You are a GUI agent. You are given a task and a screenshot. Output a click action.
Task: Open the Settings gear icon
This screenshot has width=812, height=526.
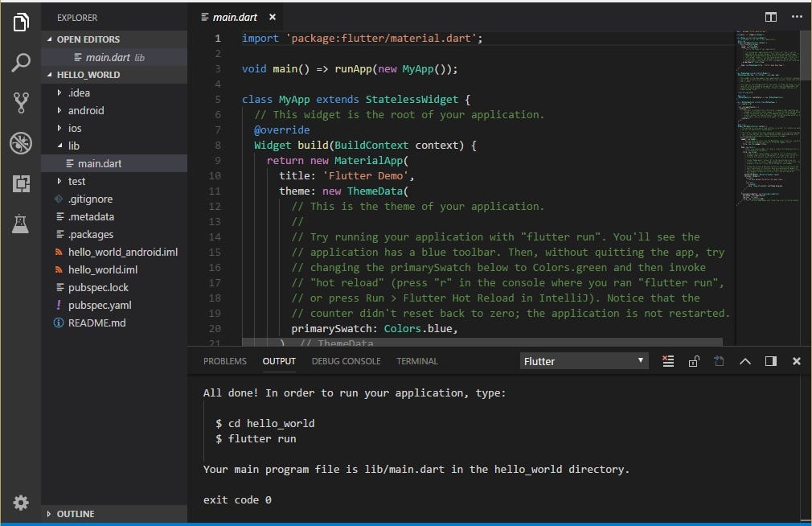pos(21,503)
